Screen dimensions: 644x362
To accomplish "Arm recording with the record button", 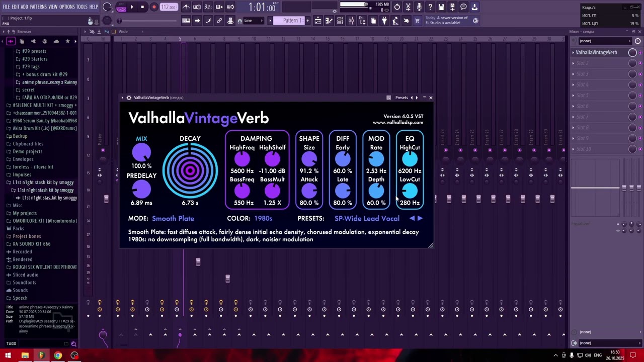I will 154,7.
